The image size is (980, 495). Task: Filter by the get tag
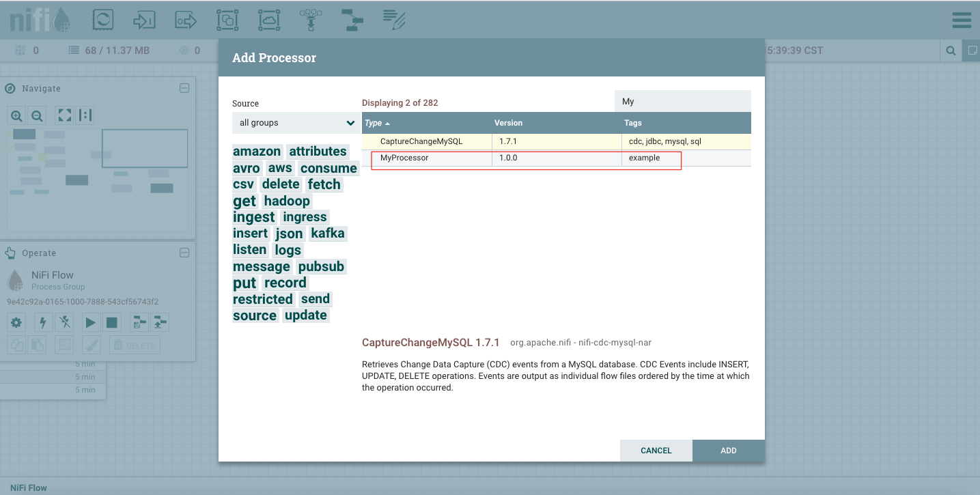[x=244, y=201]
